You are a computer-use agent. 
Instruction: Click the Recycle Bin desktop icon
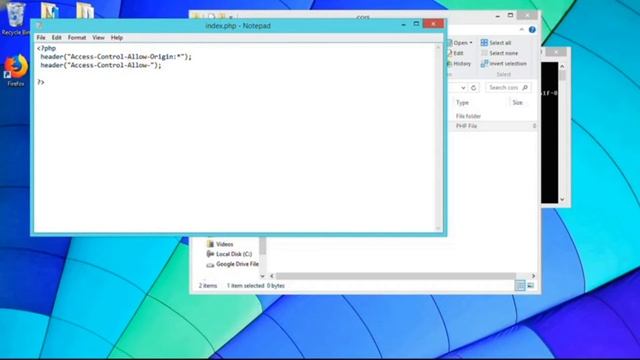[x=16, y=18]
